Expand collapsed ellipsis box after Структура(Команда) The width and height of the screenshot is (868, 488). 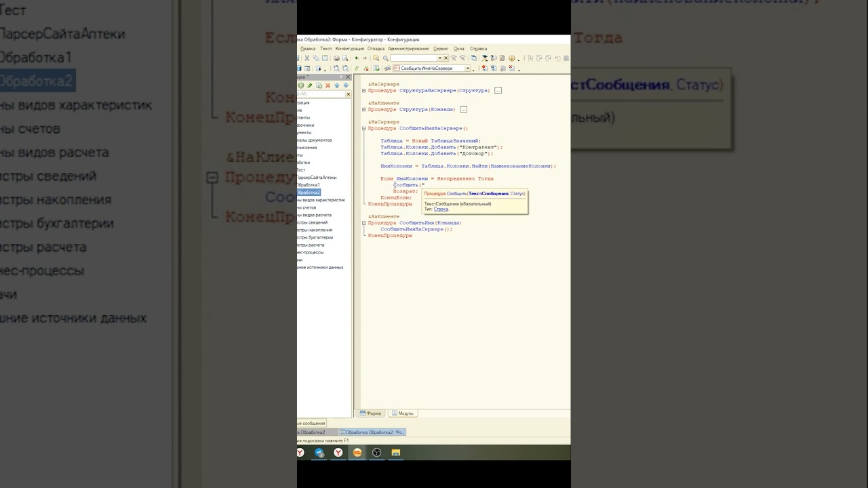463,109
